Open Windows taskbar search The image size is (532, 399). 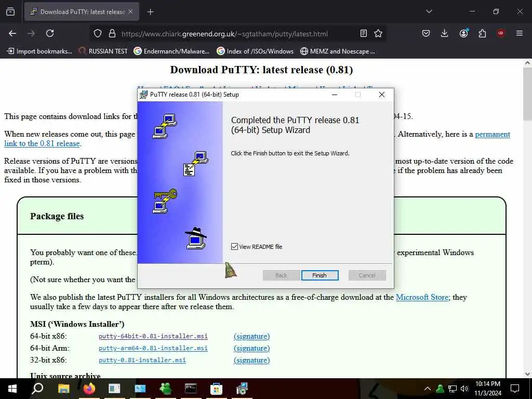37,389
